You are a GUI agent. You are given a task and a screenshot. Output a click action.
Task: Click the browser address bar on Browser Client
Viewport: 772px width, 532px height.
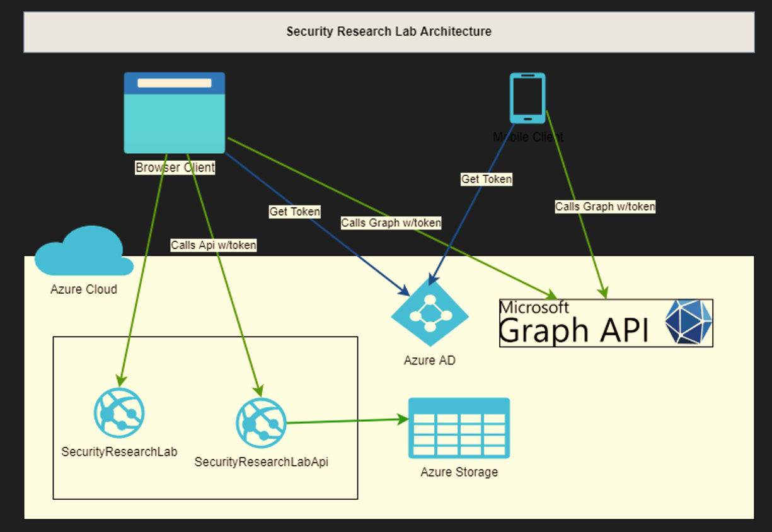pyautogui.click(x=175, y=82)
